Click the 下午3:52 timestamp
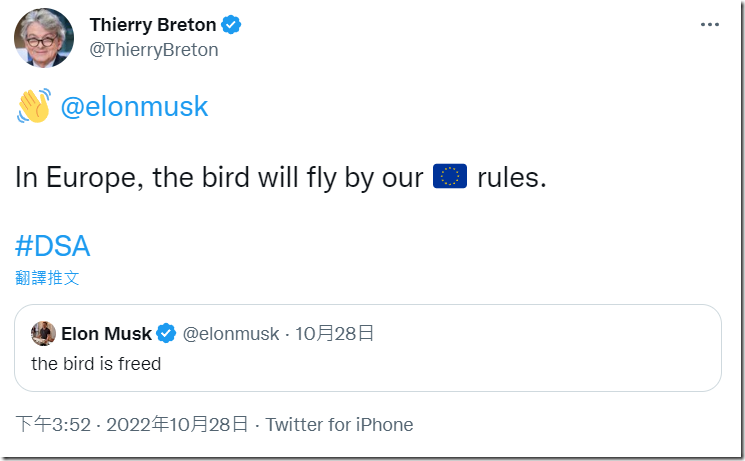 [x=50, y=424]
